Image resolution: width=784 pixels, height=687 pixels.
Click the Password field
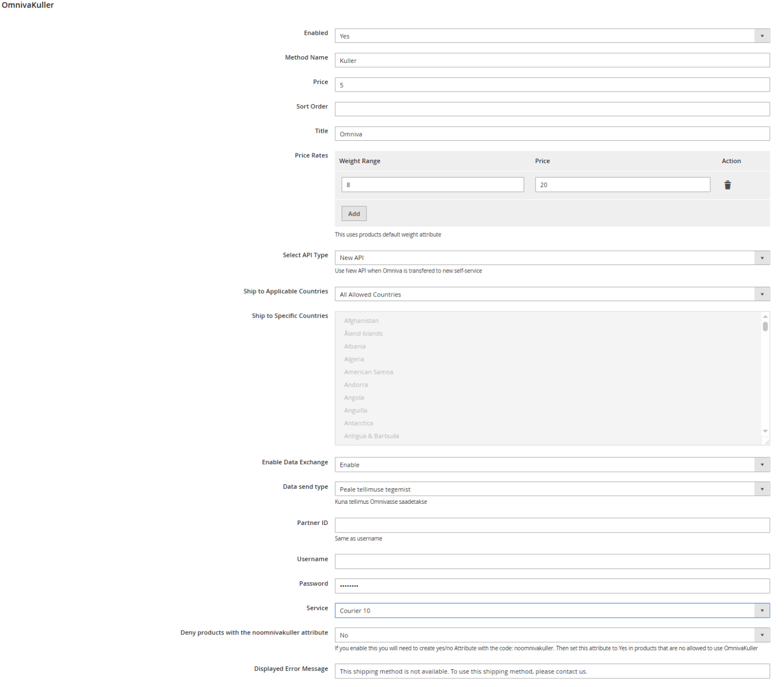pyautogui.click(x=552, y=586)
